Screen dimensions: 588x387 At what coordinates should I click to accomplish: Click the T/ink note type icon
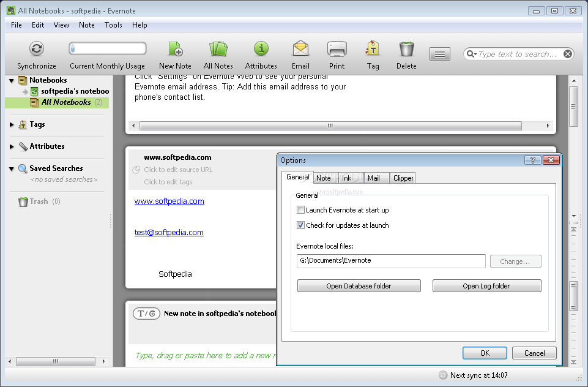click(147, 314)
